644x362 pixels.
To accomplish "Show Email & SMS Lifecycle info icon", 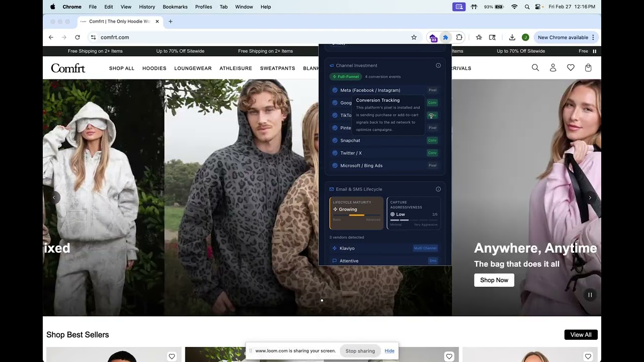I will (x=438, y=189).
